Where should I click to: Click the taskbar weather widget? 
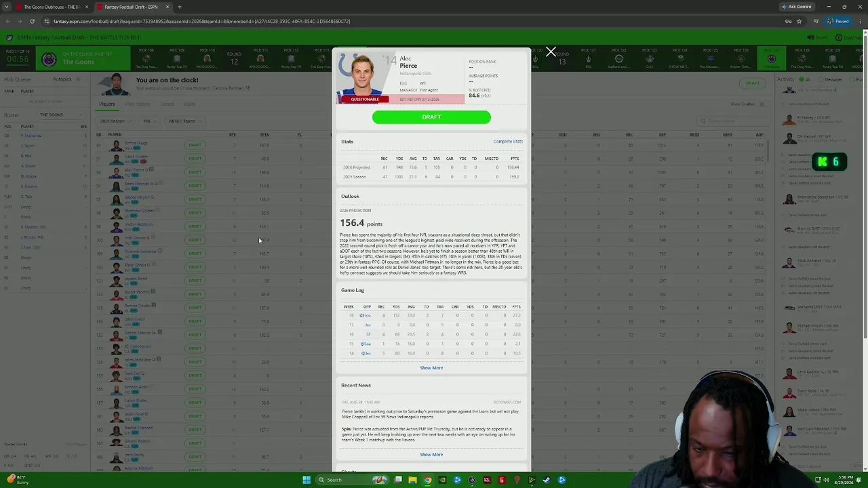point(17,480)
